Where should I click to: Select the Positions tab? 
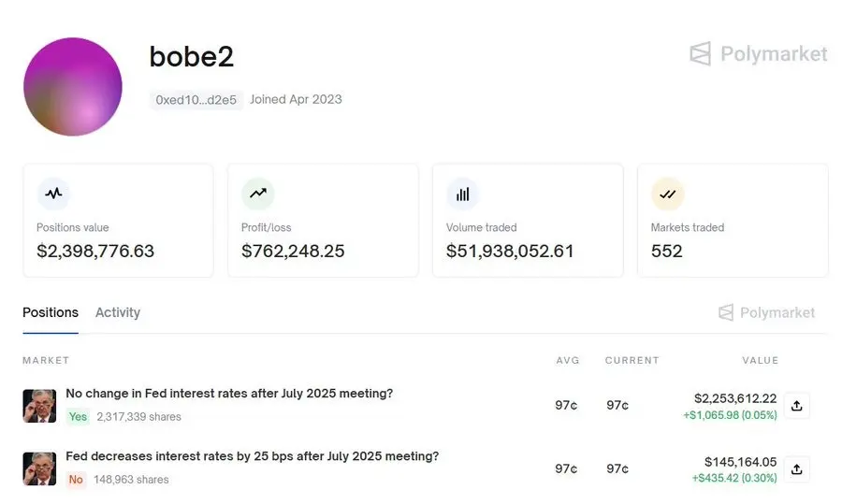[51, 312]
